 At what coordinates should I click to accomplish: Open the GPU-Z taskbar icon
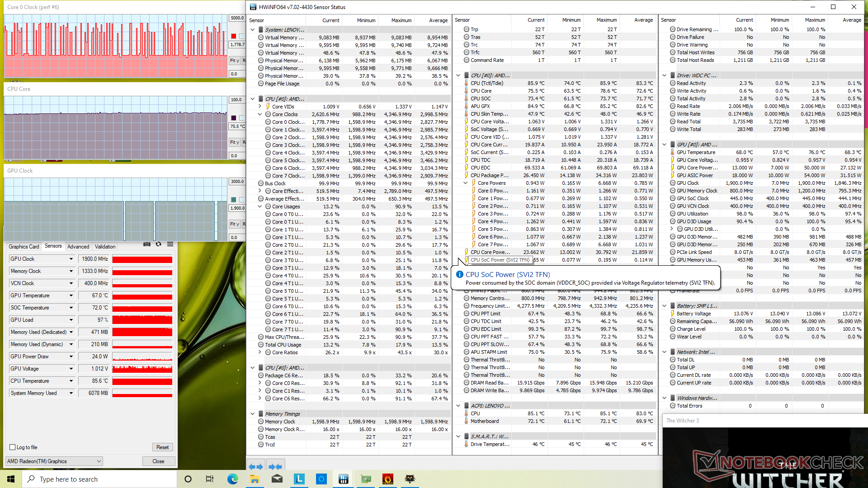(x=366, y=479)
